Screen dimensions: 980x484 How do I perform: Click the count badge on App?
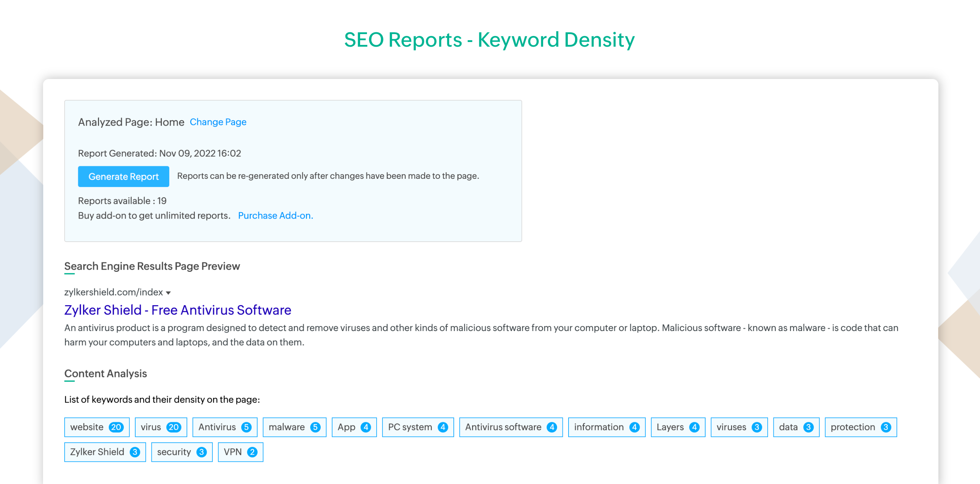click(x=366, y=427)
